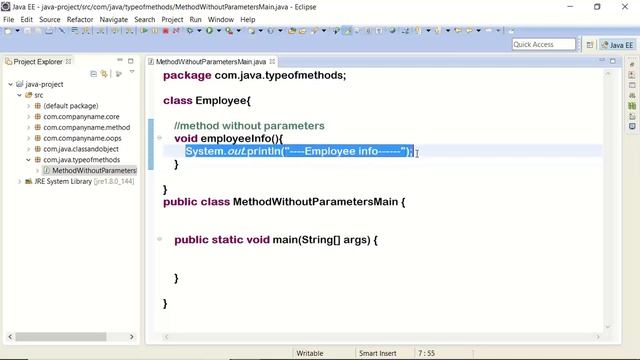Click the 'Smart Insert' status bar entry

[x=378, y=353]
